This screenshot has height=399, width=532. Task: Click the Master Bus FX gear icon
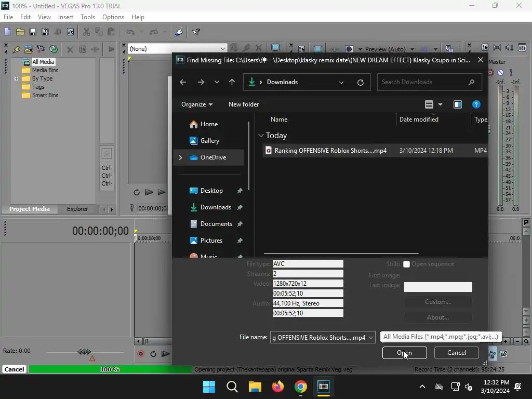(490, 72)
